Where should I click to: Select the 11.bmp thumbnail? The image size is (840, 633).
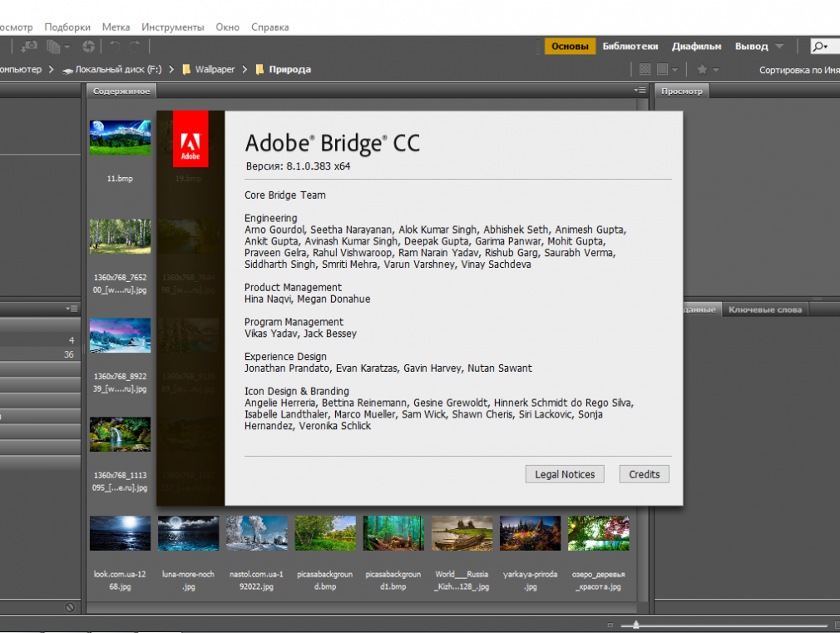coord(120,138)
